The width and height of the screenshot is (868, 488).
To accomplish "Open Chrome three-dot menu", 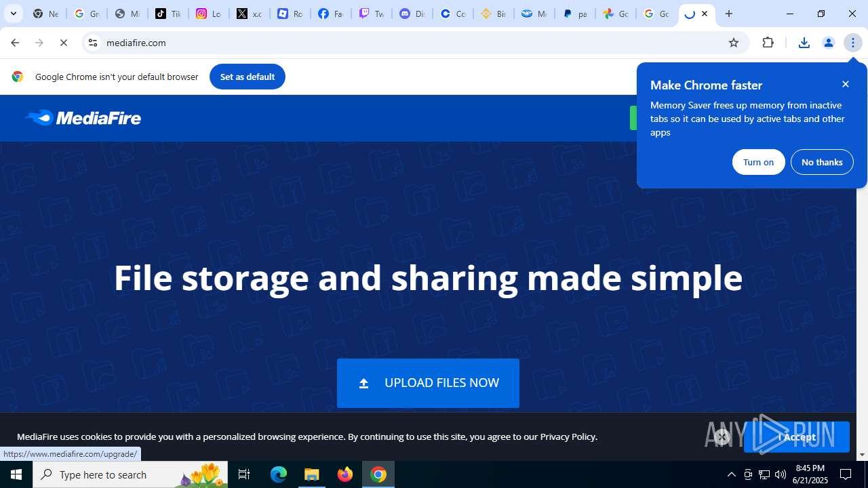I will coord(853,43).
